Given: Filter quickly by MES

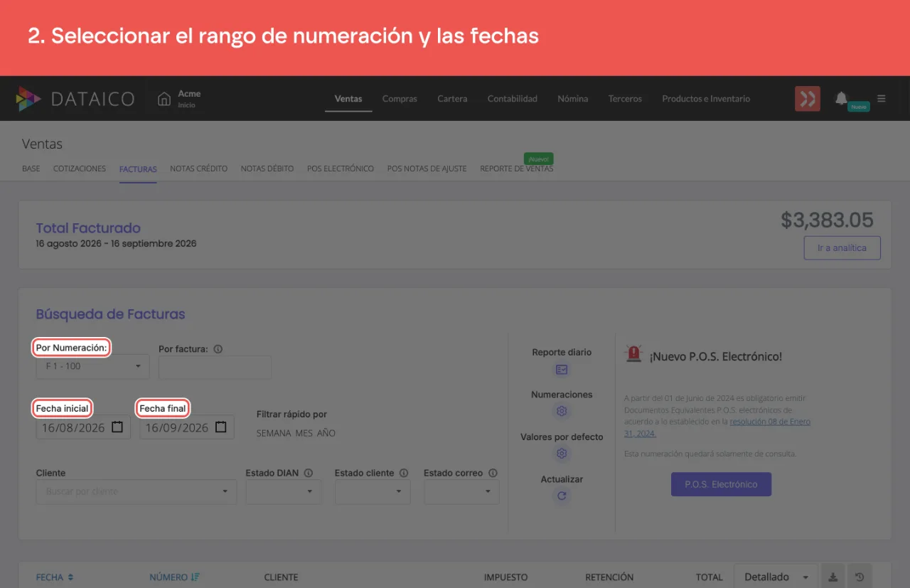Looking at the screenshot, I should pyautogui.click(x=304, y=433).
